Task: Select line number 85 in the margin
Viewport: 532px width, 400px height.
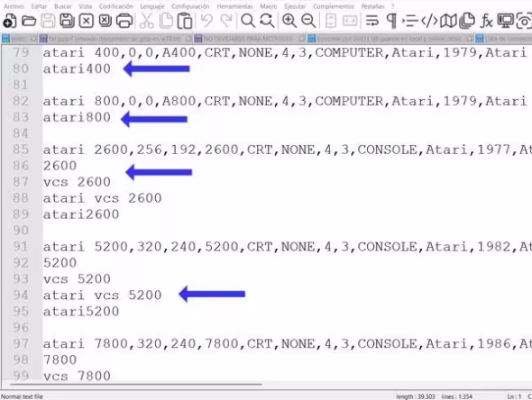Action: pyautogui.click(x=21, y=150)
